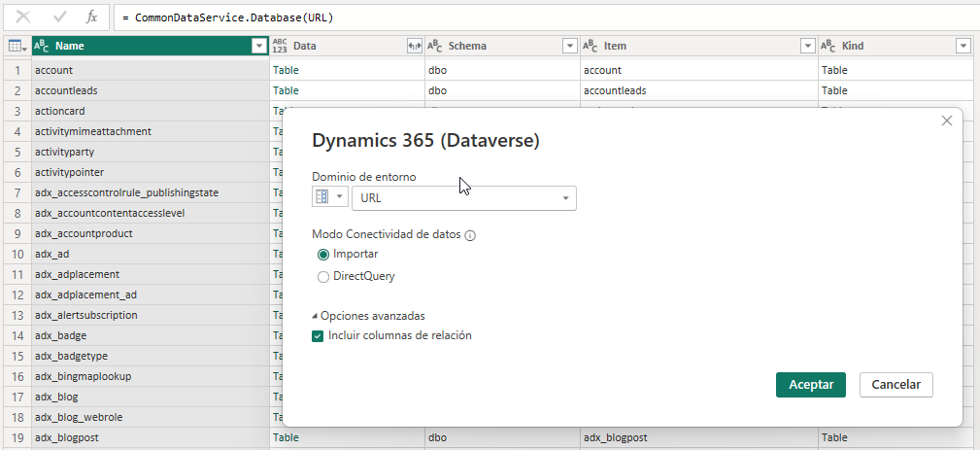Click the dbo schema cell in account row

502,71
